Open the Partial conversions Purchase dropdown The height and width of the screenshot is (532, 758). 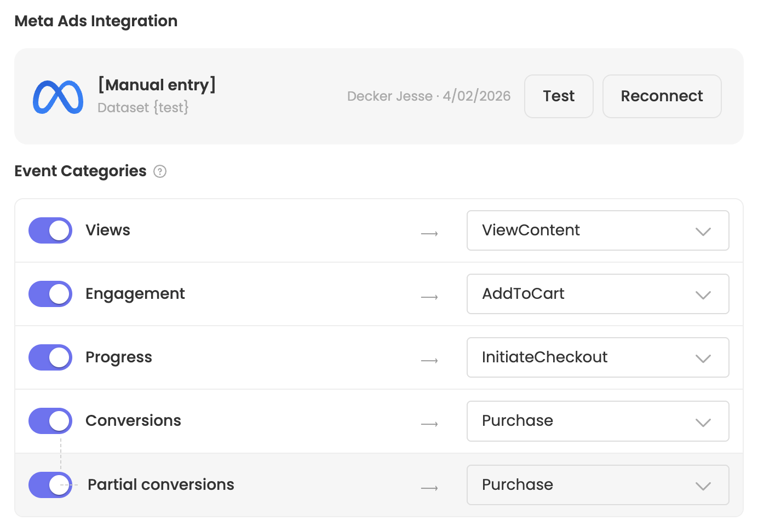coord(598,485)
